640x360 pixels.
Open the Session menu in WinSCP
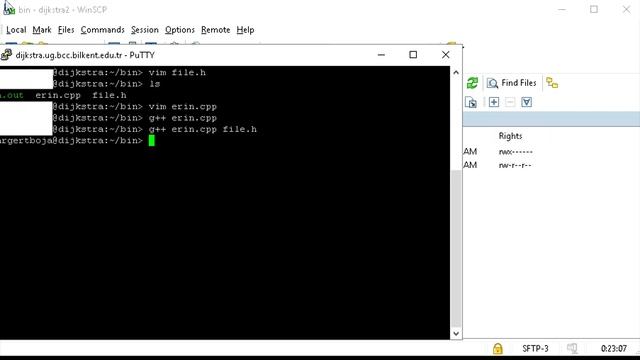(144, 30)
